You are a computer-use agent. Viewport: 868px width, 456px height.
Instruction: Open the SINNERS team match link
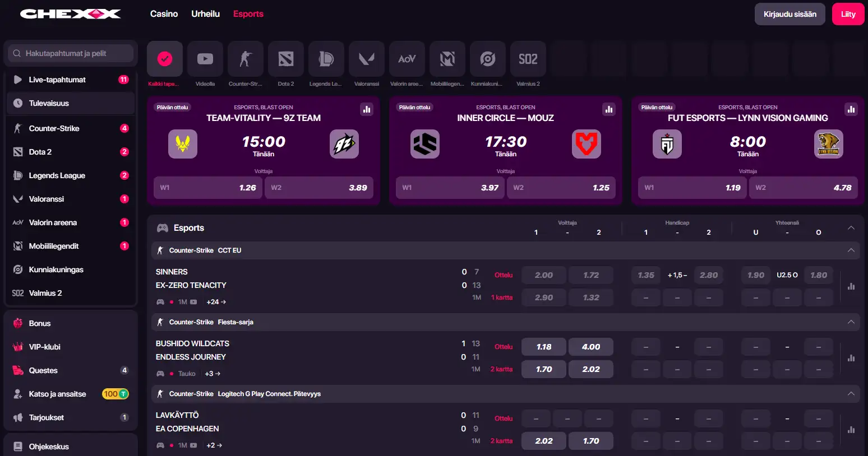(x=172, y=272)
